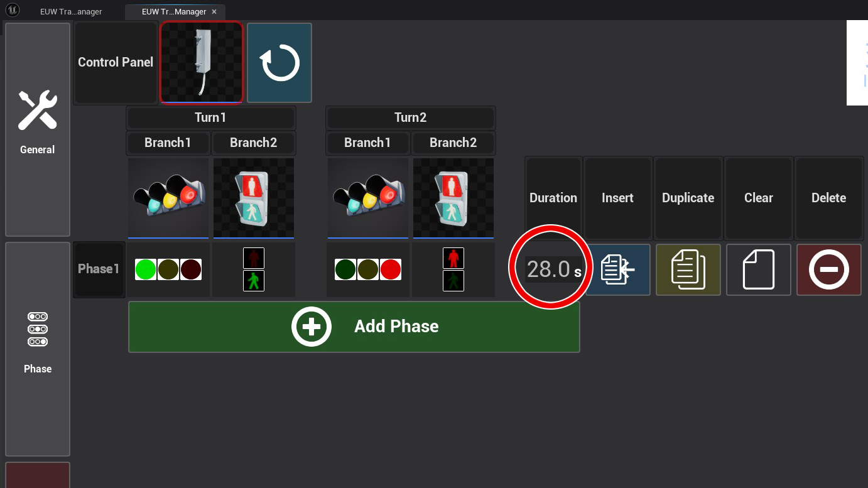Toggle Turn1 vehicle yellow light

point(168,269)
